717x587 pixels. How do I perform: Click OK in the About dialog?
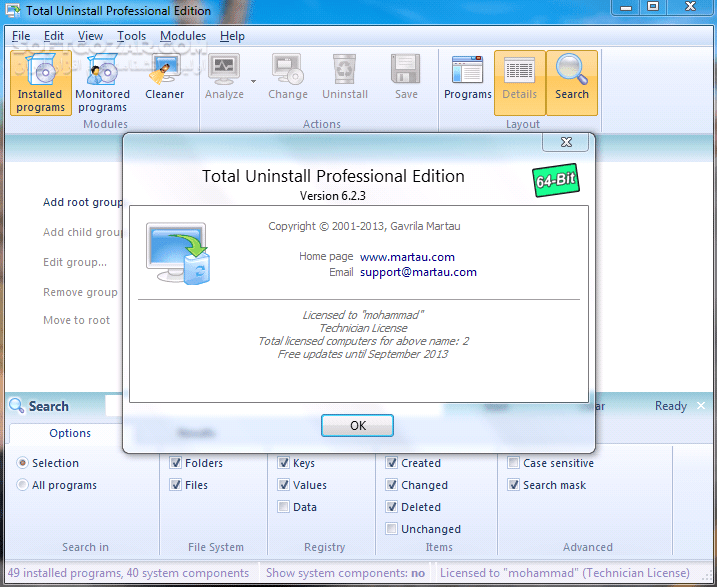357,426
